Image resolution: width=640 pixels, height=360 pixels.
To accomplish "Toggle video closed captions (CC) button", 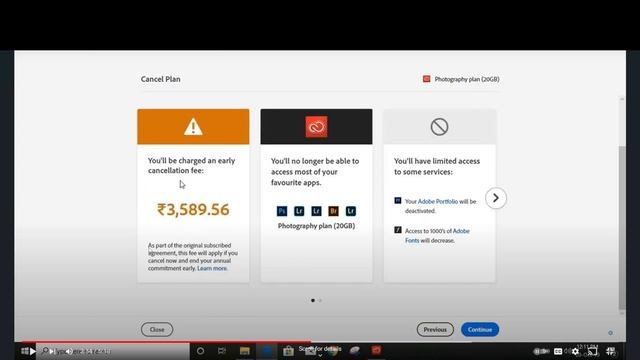I will [x=558, y=351].
